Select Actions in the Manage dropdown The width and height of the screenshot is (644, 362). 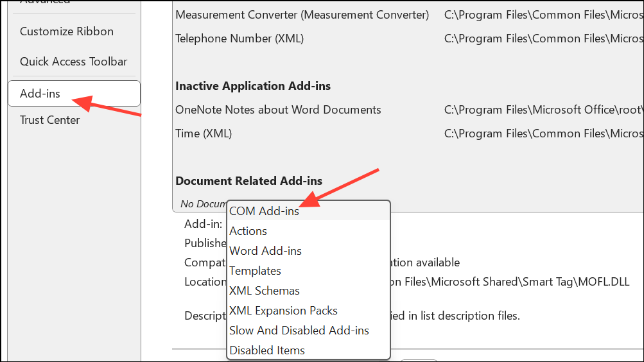click(x=248, y=231)
